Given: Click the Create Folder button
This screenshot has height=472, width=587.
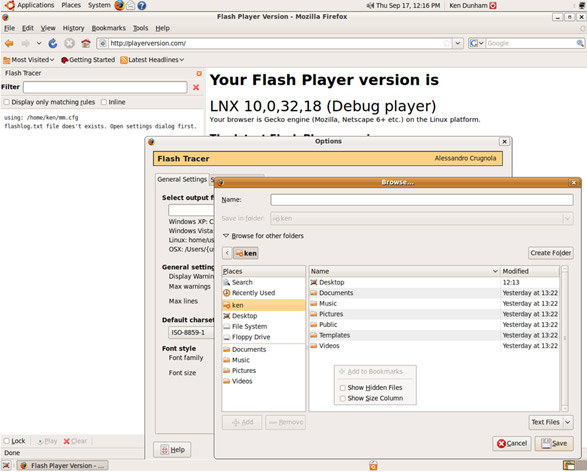Looking at the screenshot, I should point(551,253).
